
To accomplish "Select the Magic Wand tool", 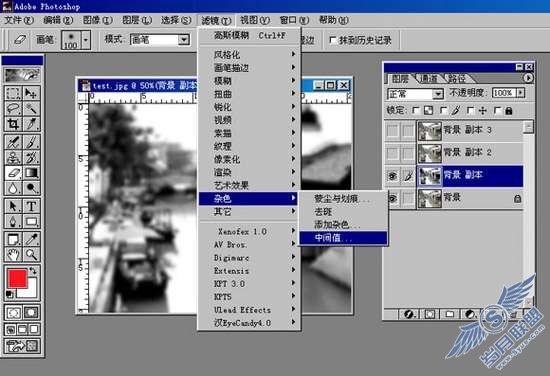I will (x=31, y=108).
